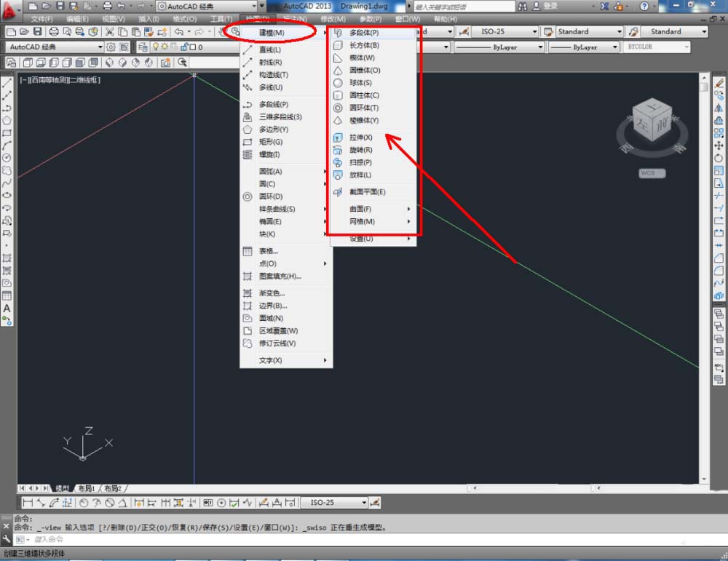Toggle the layer on/off lightbulb icon
Screen dimensions: 728x561
155,47
